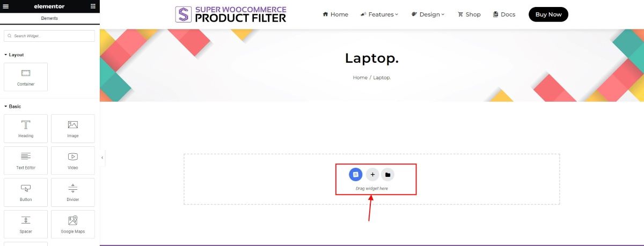
Task: Select the Video widget
Action: [73, 160]
